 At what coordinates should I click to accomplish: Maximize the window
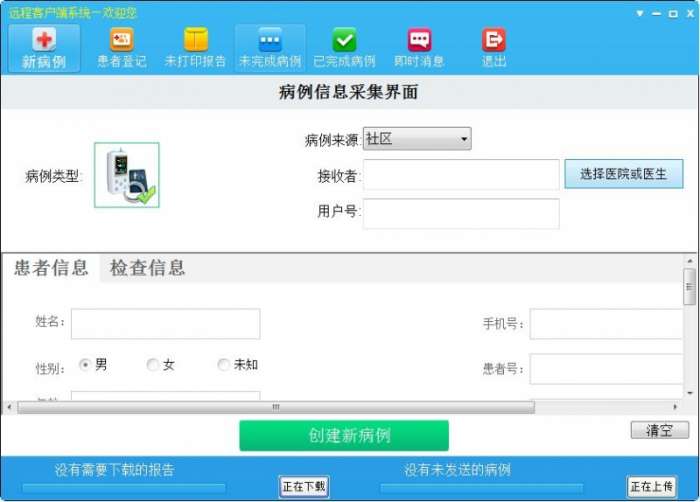[x=673, y=14]
